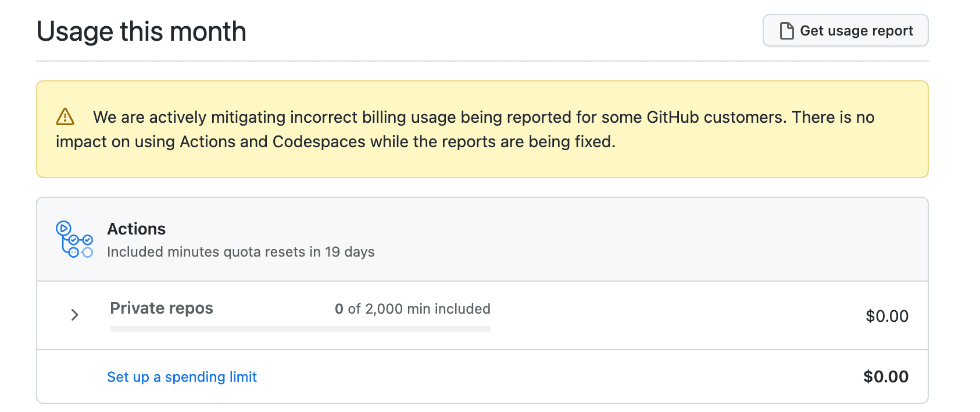Viewport: 980px width, 412px height.
Task: Click the Private repos $0.00 amount
Action: (x=886, y=316)
